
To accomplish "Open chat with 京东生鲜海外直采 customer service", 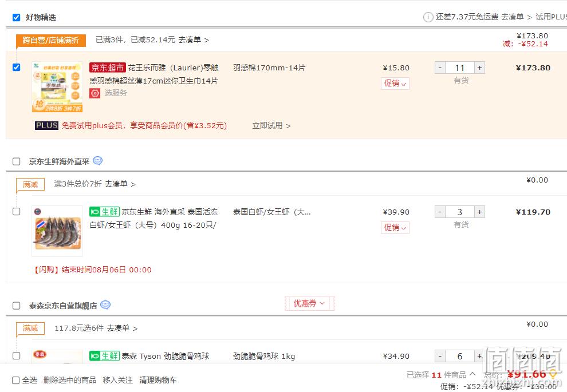I will pos(97,161).
